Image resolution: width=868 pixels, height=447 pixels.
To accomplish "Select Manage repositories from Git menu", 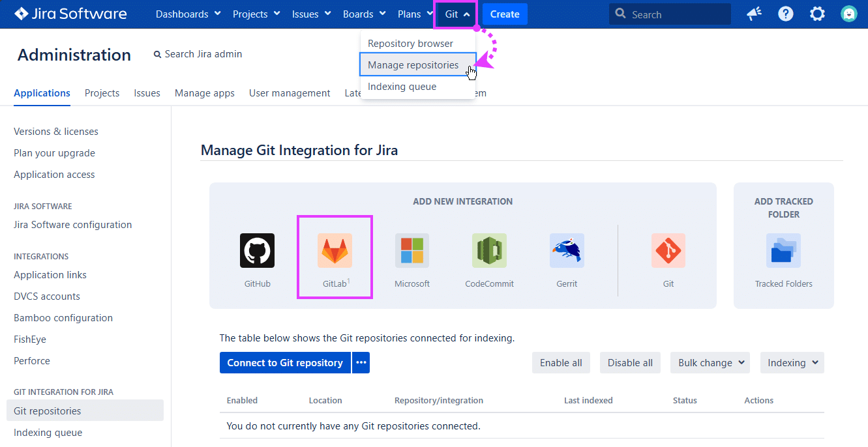I will 413,65.
